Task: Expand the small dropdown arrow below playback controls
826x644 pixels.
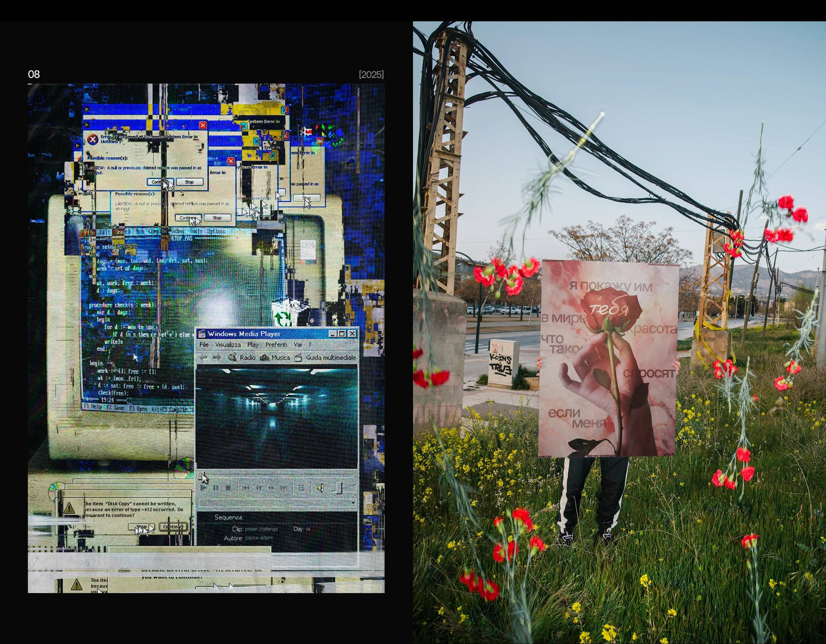Action: 353,503
